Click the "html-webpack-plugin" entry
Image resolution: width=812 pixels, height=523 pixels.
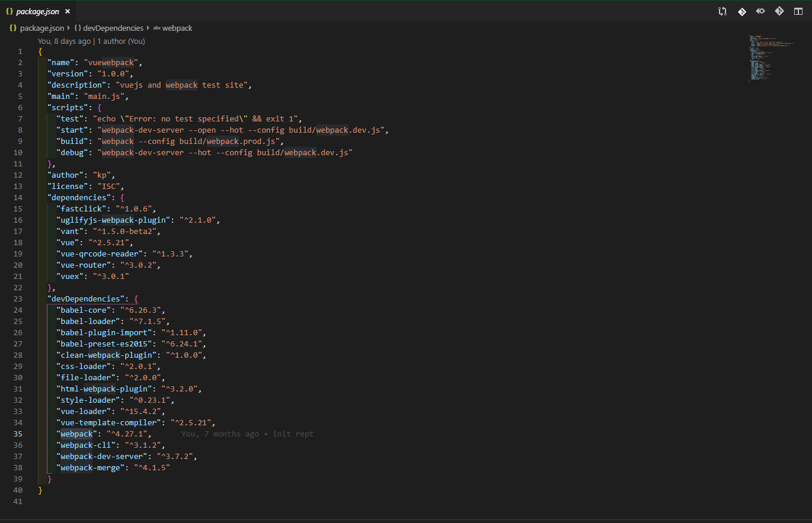point(104,389)
